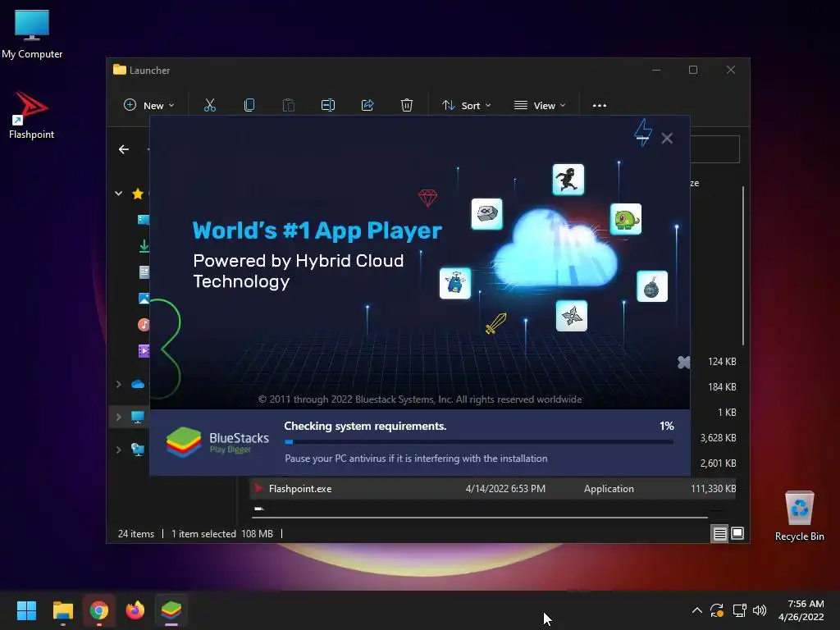
Task: Expand the This PC tree item
Action: pyautogui.click(x=118, y=417)
